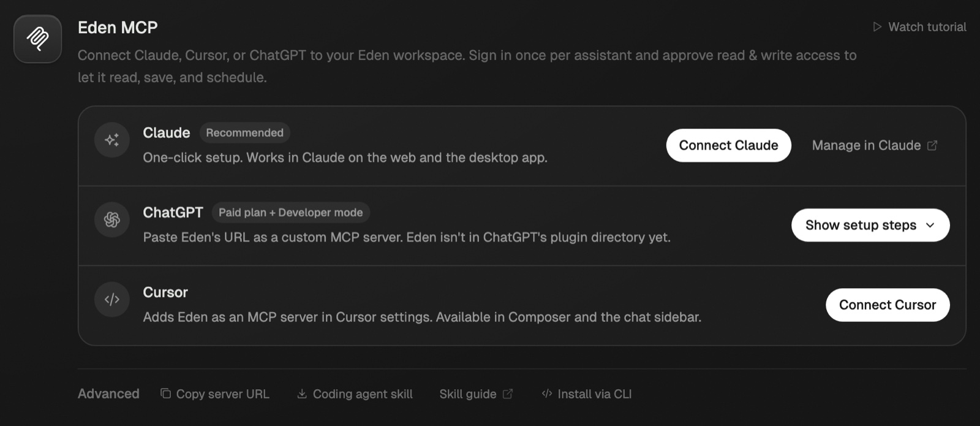This screenshot has width=980, height=426.
Task: Connect Cursor via its button
Action: click(888, 305)
